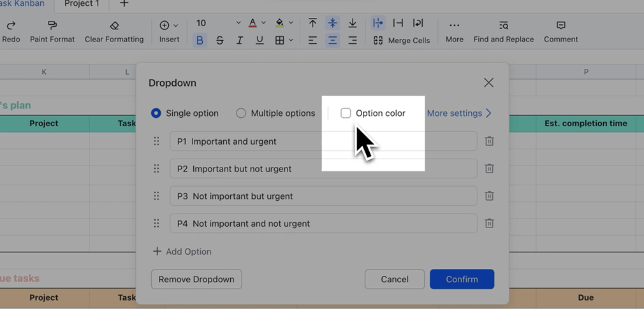The height and width of the screenshot is (309, 644).
Task: Open the More toolbar menu
Action: tap(454, 25)
